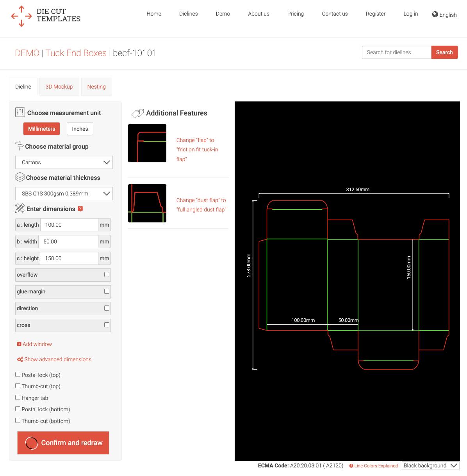Open the Dielines menu item

[189, 14]
